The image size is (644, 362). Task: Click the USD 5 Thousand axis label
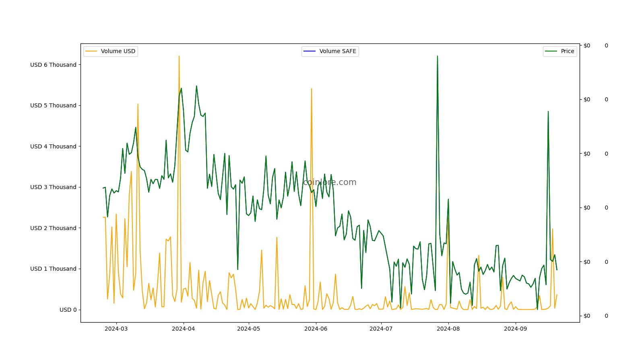pyautogui.click(x=53, y=105)
